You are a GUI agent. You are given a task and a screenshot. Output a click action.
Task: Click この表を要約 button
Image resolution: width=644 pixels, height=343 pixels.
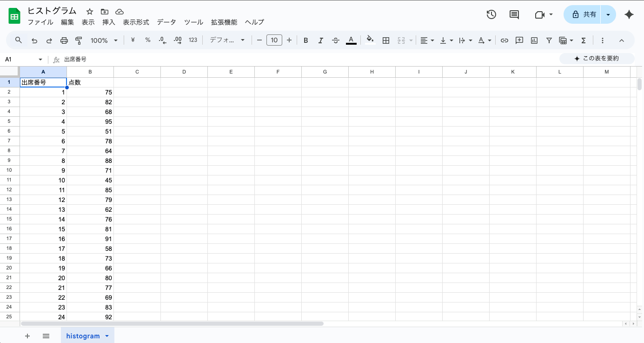597,59
